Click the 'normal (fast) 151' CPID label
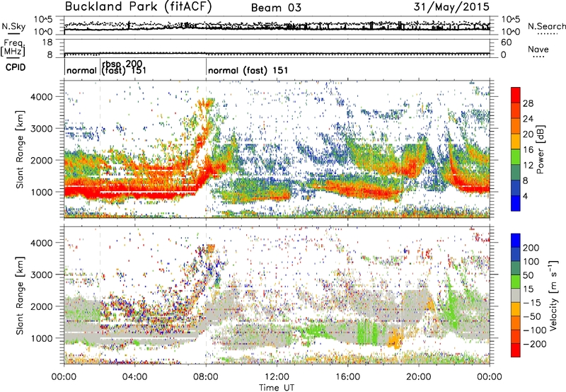The width and height of the screenshot is (566, 392). 248,70
